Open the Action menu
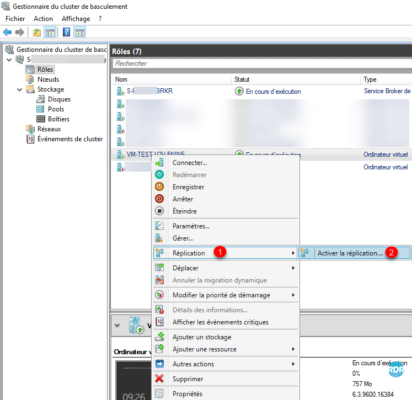Image resolution: width=412 pixels, height=400 pixels. pos(43,19)
